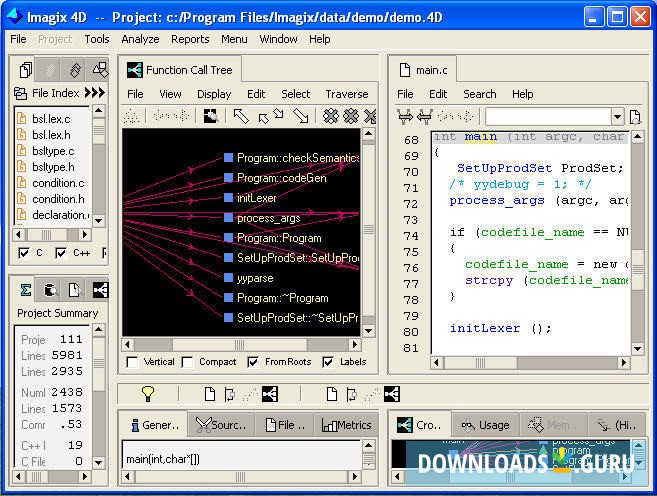Click the main.c editor tab
This screenshot has height=496, width=657.
click(423, 70)
